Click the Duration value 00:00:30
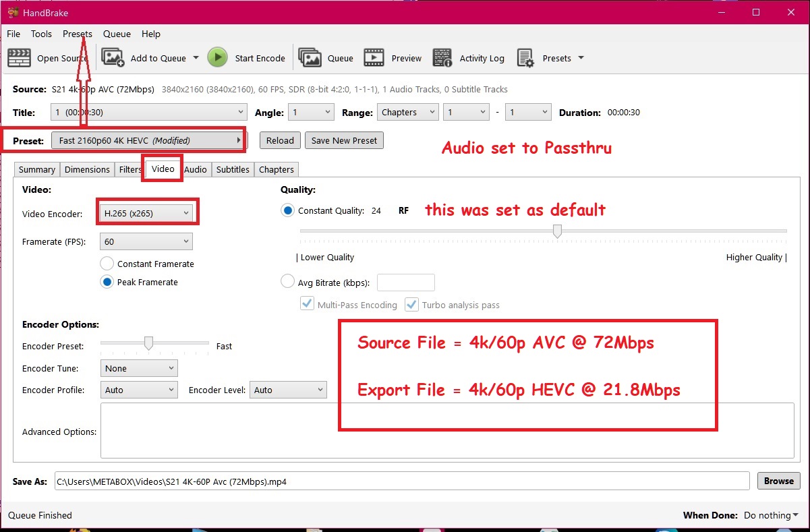Screen dimensions: 810x532 624,113
